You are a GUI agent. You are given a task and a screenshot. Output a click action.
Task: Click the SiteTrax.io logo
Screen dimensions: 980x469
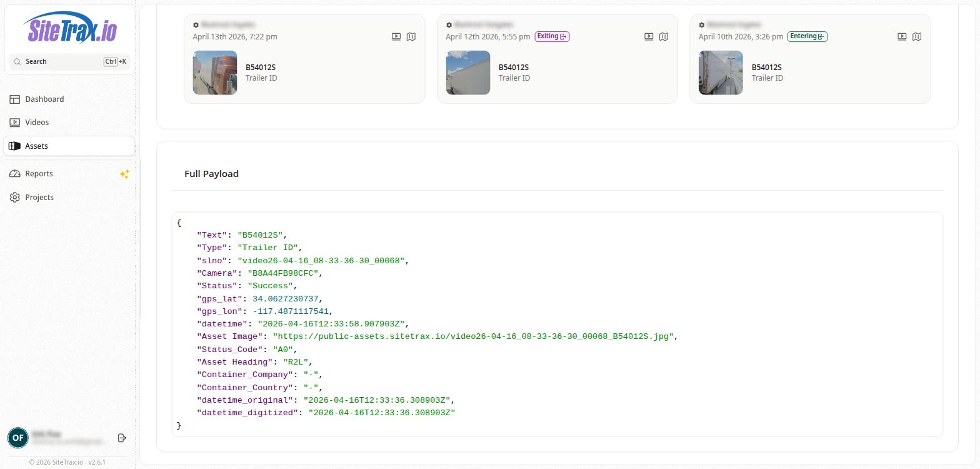[70, 28]
